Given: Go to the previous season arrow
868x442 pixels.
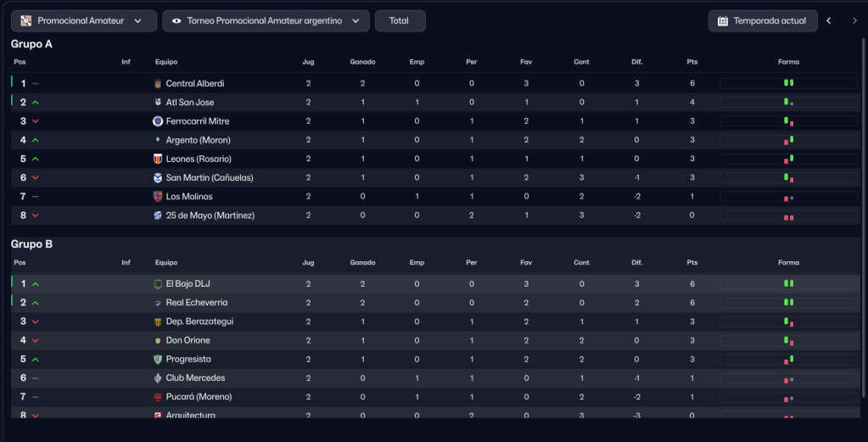Looking at the screenshot, I should [829, 21].
